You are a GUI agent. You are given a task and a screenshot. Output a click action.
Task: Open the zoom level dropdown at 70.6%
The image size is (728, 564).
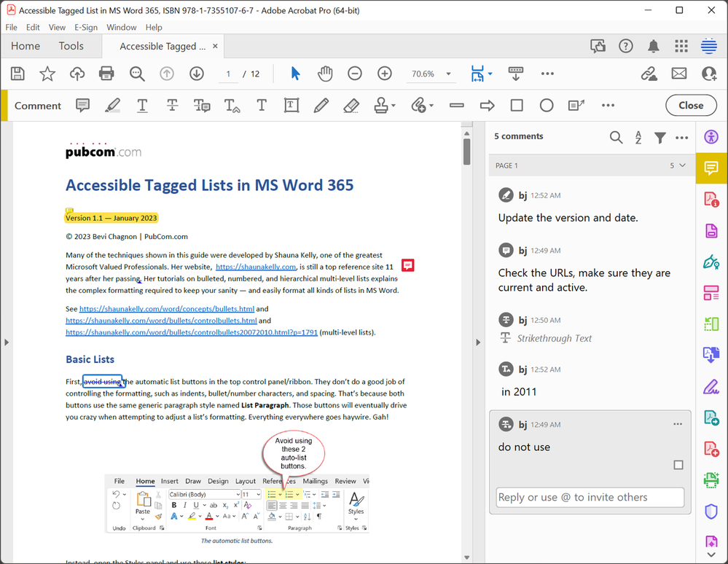coord(448,74)
